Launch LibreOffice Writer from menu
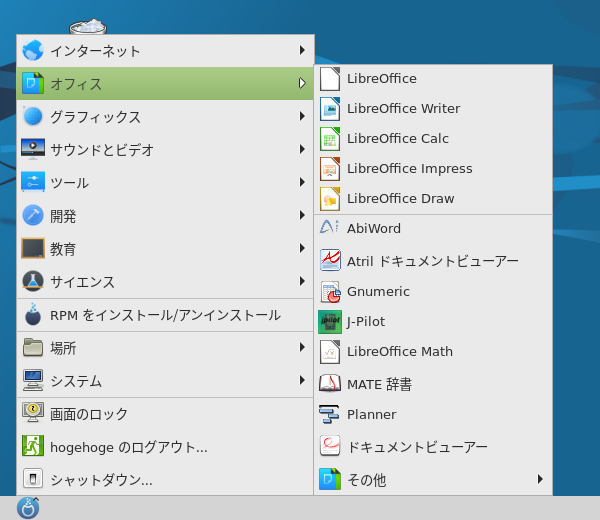The image size is (600, 520). 433,109
